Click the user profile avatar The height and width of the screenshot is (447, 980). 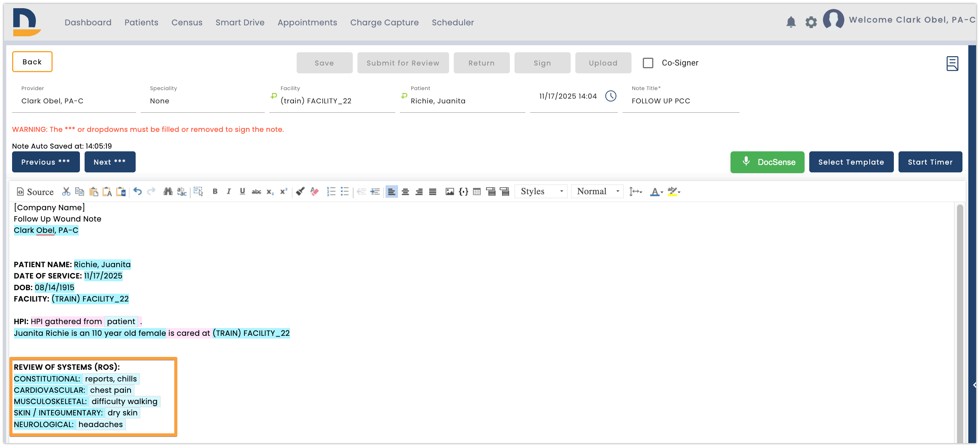click(833, 20)
